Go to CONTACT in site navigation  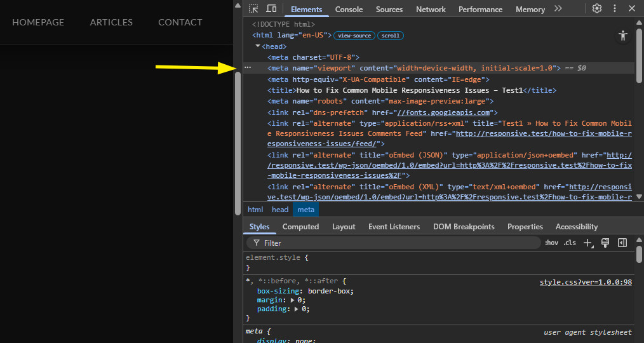click(180, 22)
